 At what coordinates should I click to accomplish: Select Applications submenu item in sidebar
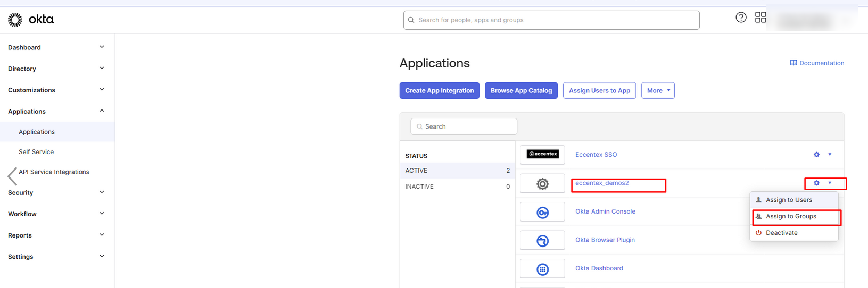click(57, 132)
